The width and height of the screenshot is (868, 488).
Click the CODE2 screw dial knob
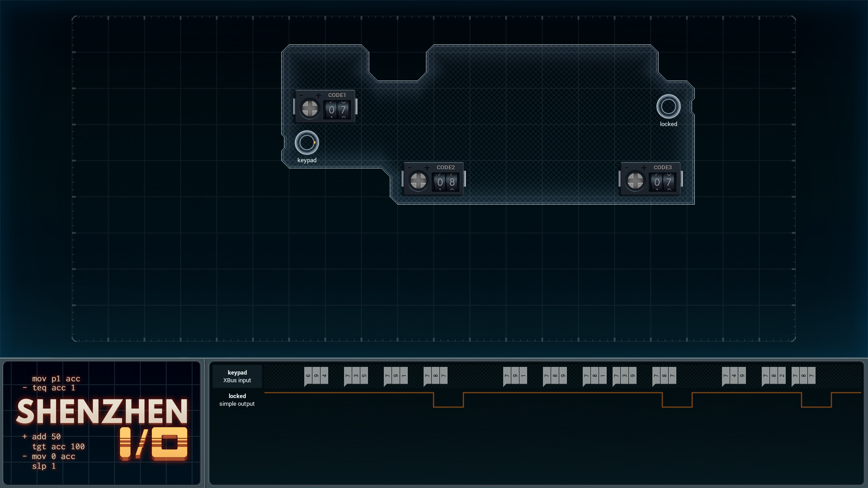[x=418, y=181]
